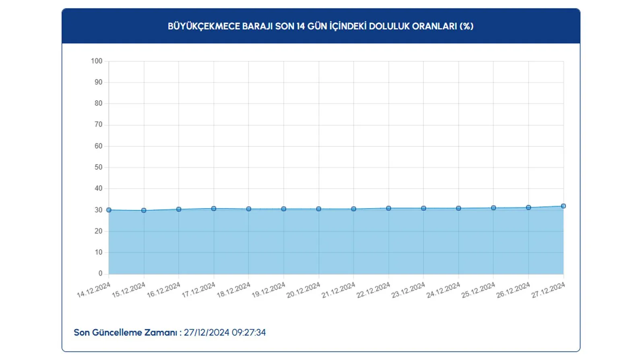Click the 10 y-axis label
The height and width of the screenshot is (362, 644).
(x=99, y=252)
